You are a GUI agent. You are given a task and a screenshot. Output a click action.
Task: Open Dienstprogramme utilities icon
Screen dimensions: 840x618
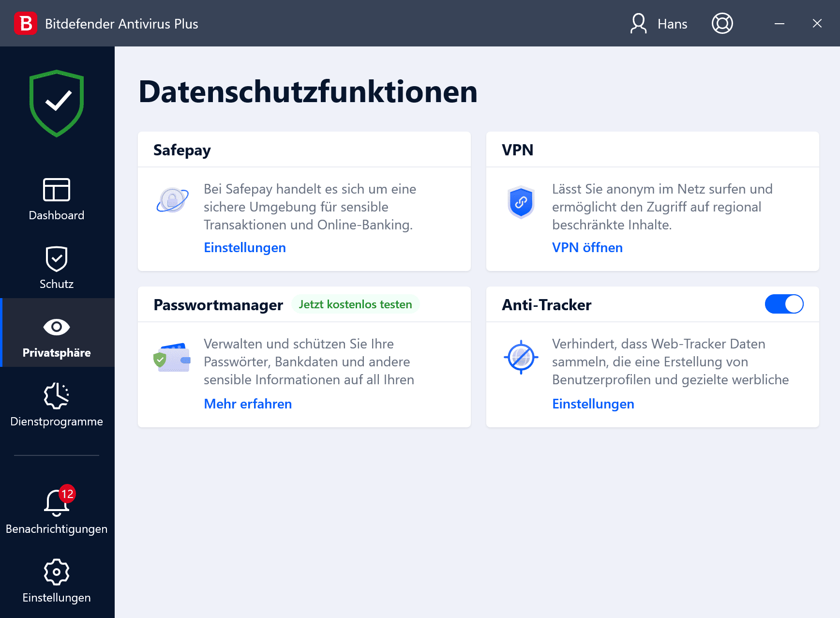click(57, 396)
